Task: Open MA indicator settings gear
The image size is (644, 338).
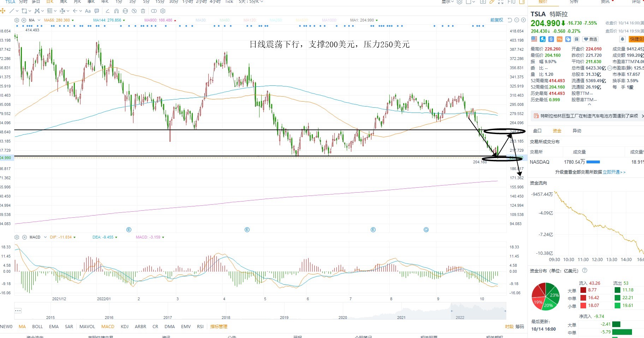Action: point(17,20)
